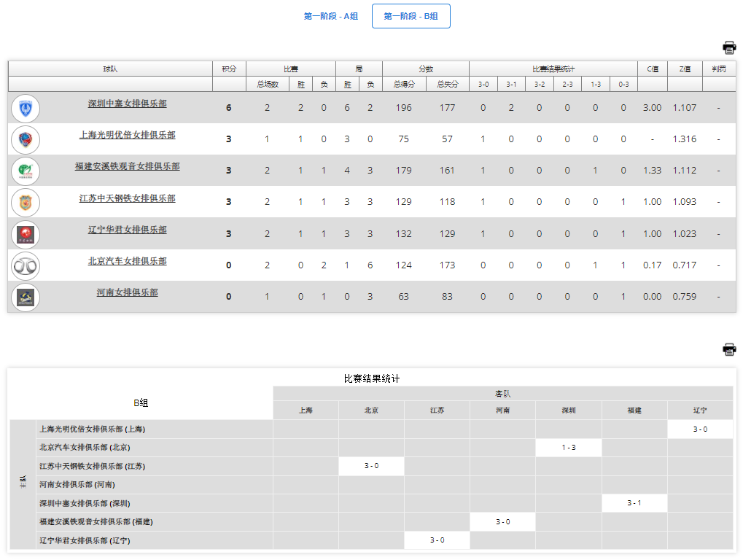Click the 判罚 column header
Screen dimensions: 743x560
tap(719, 69)
